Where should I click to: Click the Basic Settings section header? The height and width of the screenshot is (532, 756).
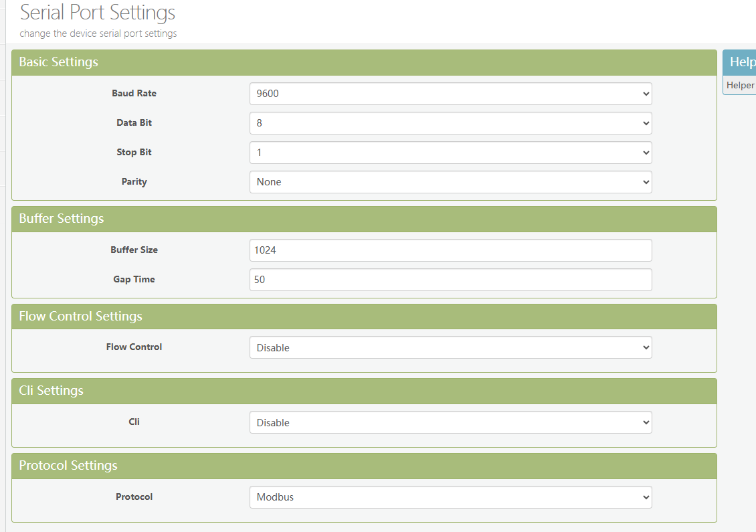[x=59, y=62]
